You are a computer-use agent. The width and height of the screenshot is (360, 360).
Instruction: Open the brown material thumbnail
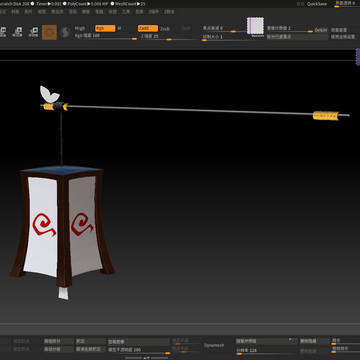[x=49, y=32]
